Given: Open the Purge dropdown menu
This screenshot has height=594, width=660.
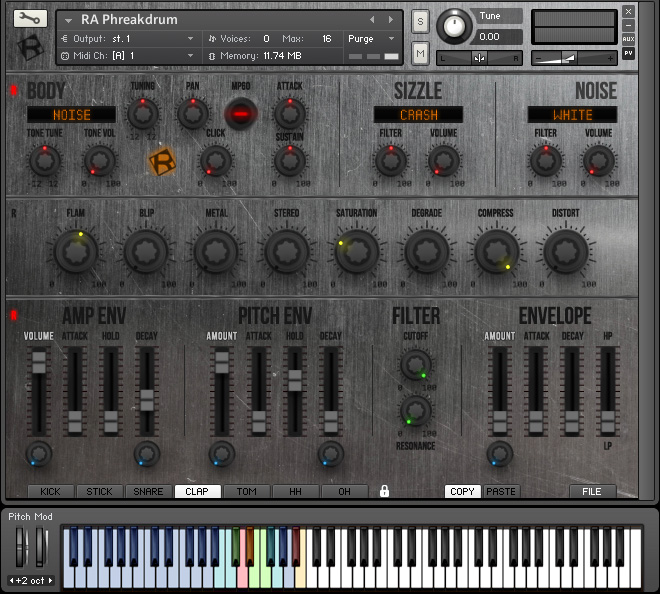Looking at the screenshot, I should pos(371,39).
